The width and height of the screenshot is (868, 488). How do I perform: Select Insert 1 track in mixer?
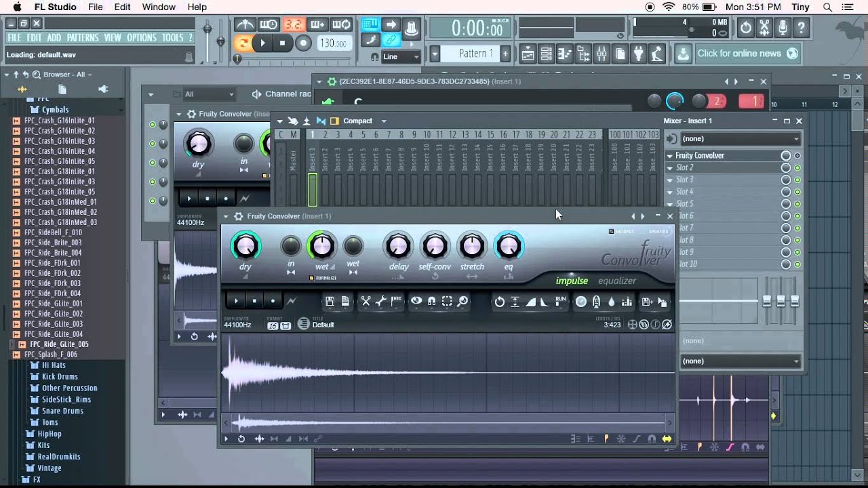point(313,170)
